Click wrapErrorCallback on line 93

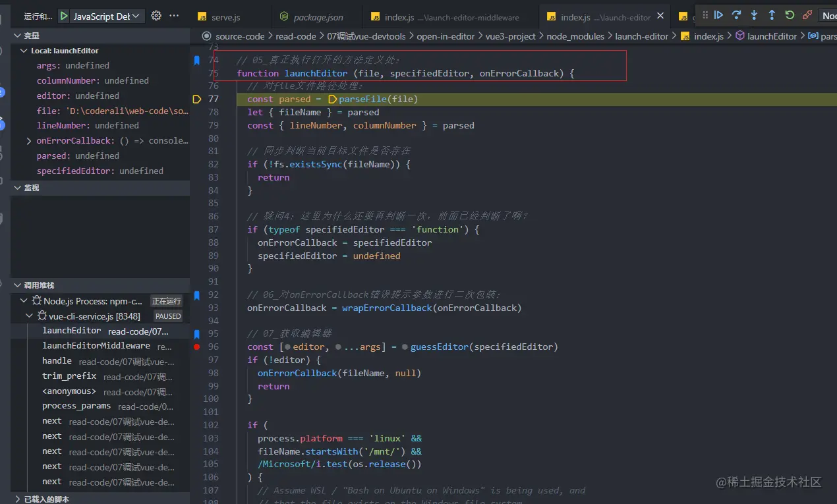point(387,308)
